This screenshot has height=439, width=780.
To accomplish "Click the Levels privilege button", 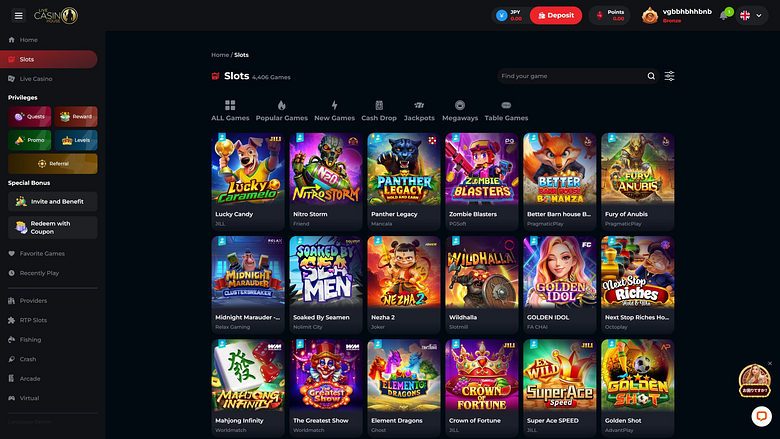I will 76,140.
